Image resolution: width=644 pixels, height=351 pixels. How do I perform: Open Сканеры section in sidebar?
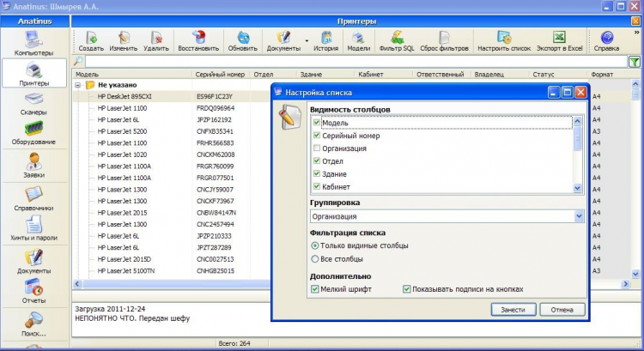33,104
